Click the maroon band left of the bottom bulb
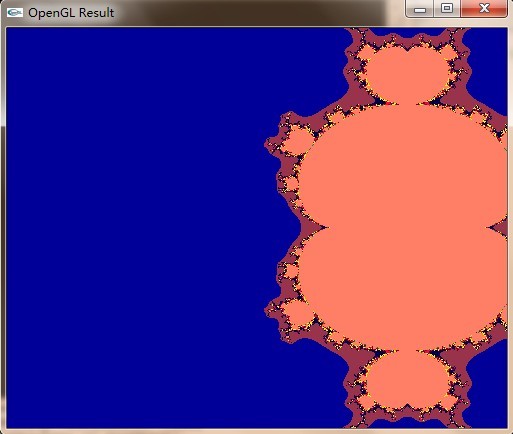Image resolution: width=513 pixels, height=434 pixels. click(356, 373)
